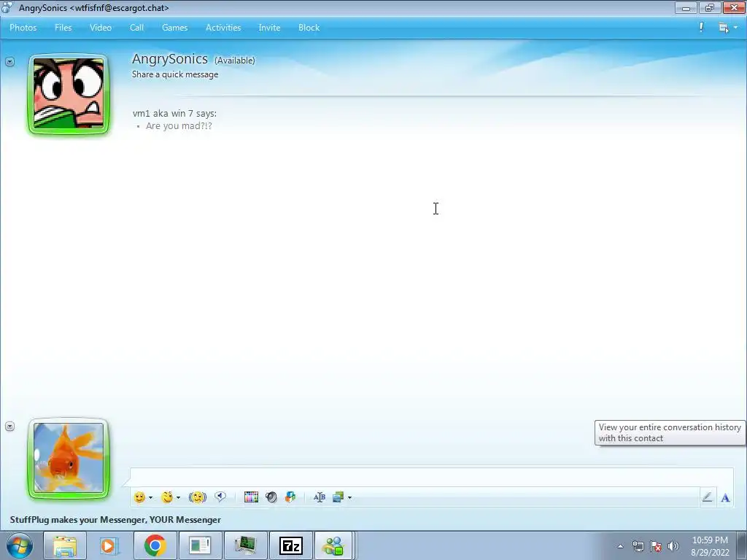Click the exclamation mark report icon
Image resolution: width=747 pixels, height=560 pixels.
pos(701,28)
